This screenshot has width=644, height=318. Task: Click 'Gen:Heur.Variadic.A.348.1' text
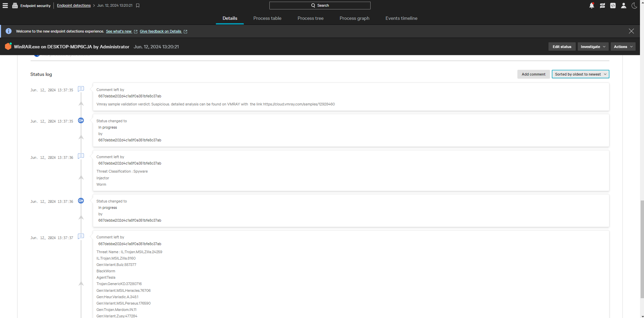pyautogui.click(x=117, y=297)
